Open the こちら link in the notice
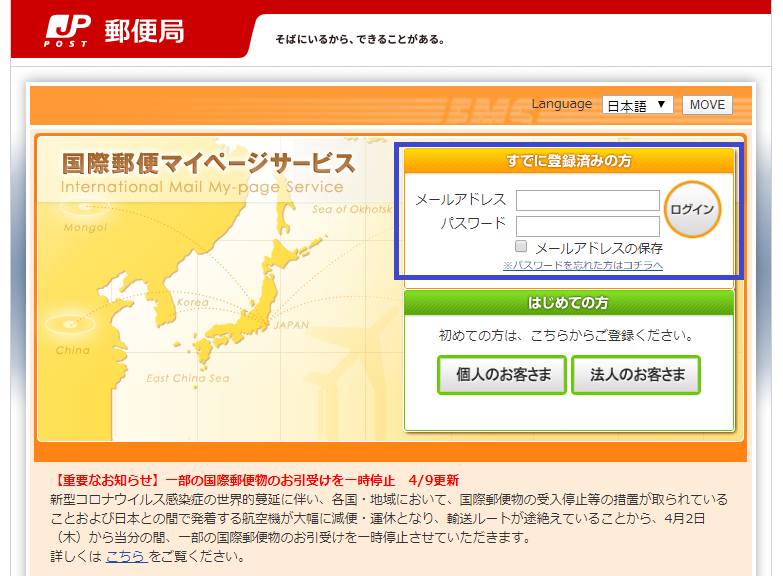 [126, 556]
